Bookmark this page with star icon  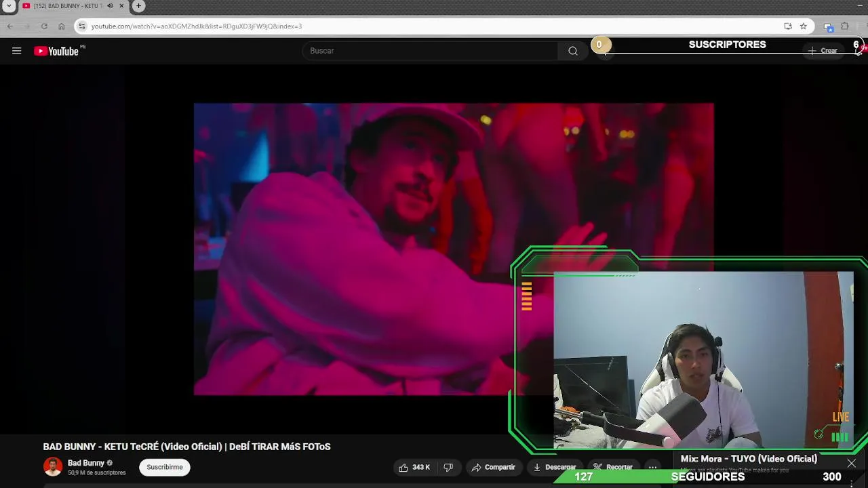pyautogui.click(x=804, y=26)
